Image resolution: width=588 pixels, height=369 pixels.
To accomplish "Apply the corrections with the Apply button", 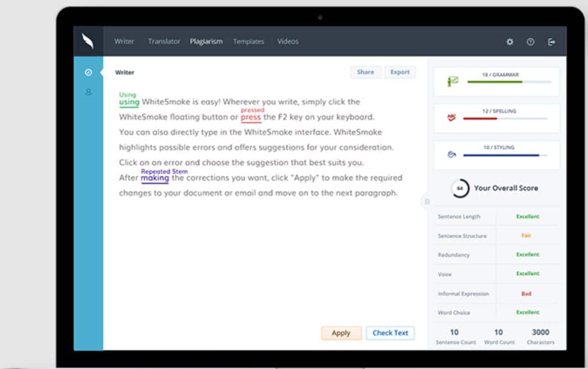I will point(341,333).
